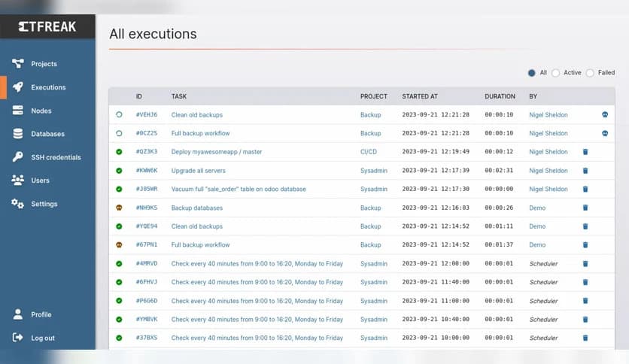
Task: Click the rocket icon beside Executions
Action: point(17,87)
